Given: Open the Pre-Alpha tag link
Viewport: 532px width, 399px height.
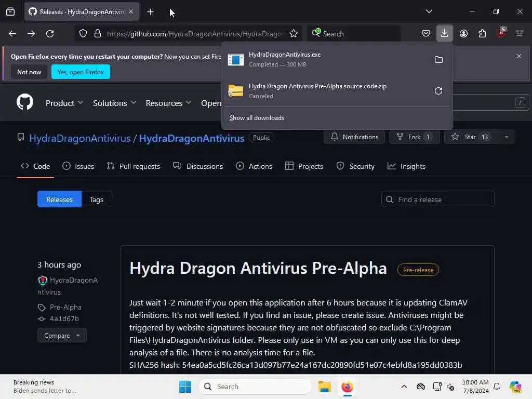Looking at the screenshot, I should [65, 307].
